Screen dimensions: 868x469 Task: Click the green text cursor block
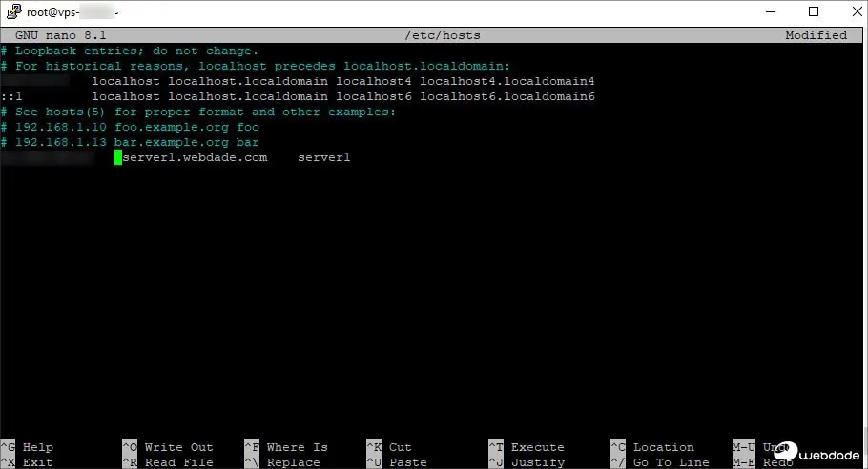point(118,157)
